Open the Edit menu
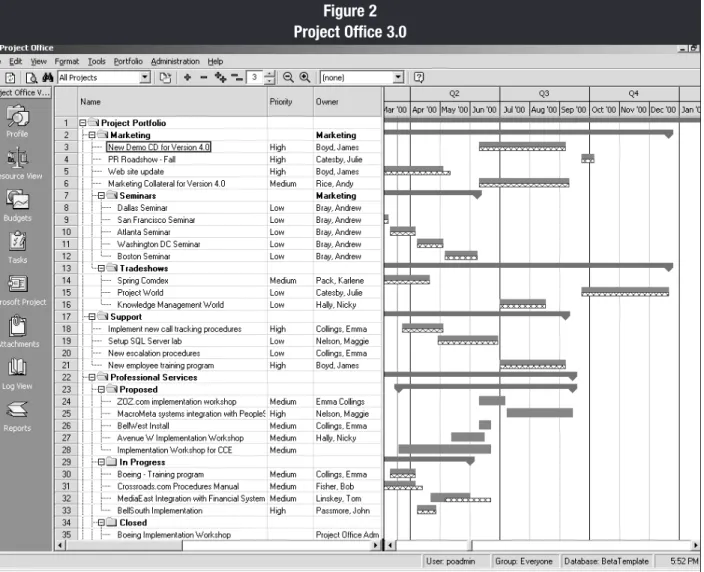This screenshot has width=704, height=572. (x=15, y=61)
